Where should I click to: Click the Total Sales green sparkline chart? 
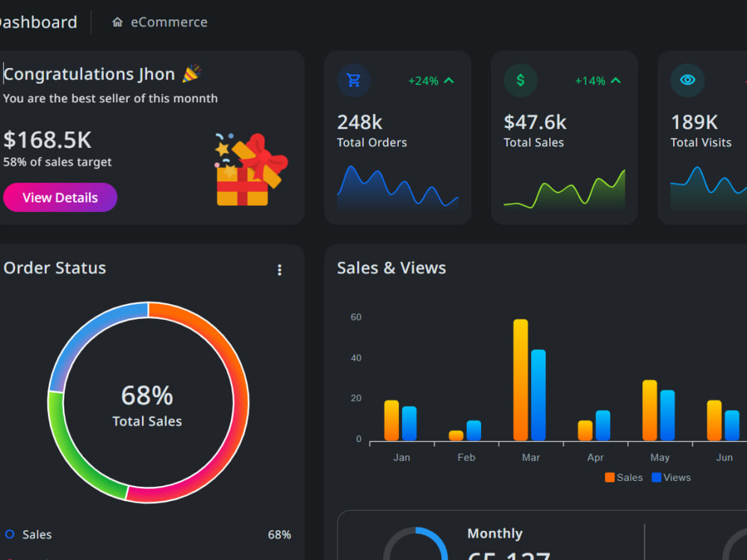click(x=565, y=189)
